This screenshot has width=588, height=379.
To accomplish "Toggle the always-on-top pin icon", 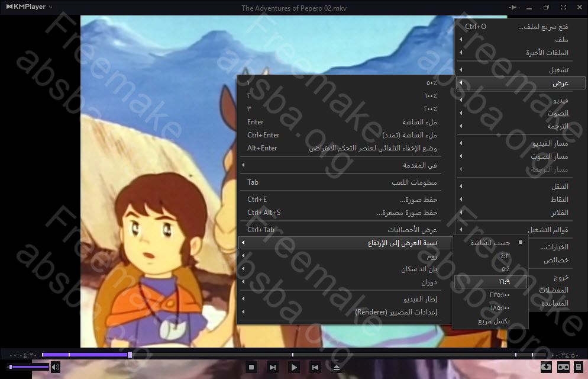I will tap(513, 7).
